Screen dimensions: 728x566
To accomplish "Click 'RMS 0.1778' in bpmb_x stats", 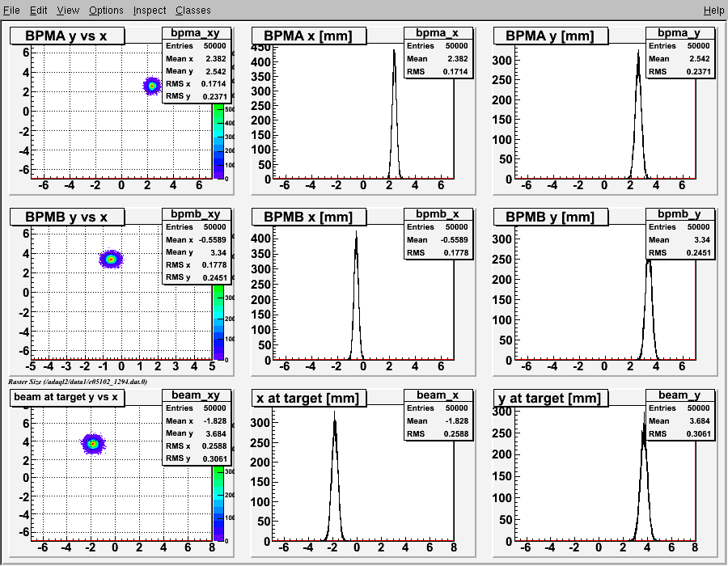I will [x=438, y=252].
